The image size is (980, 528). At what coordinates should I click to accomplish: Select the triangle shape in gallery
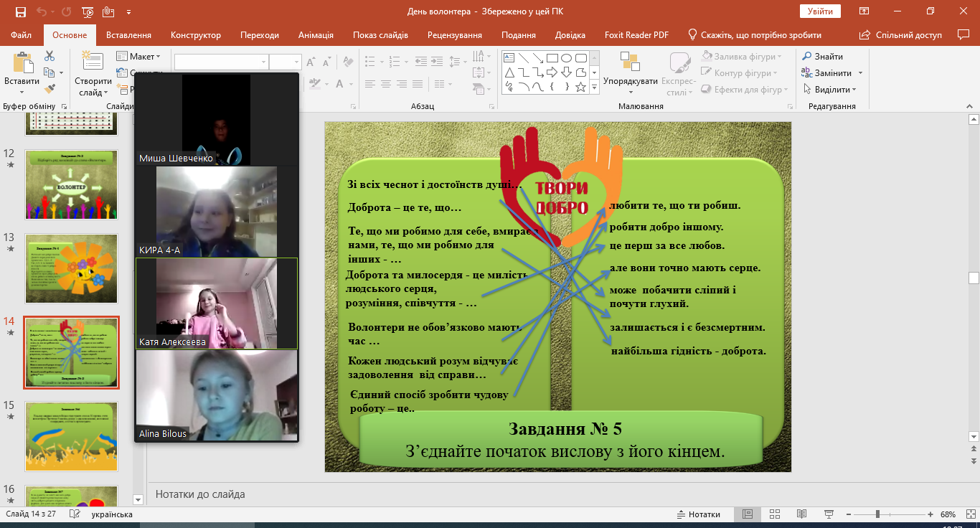[509, 72]
